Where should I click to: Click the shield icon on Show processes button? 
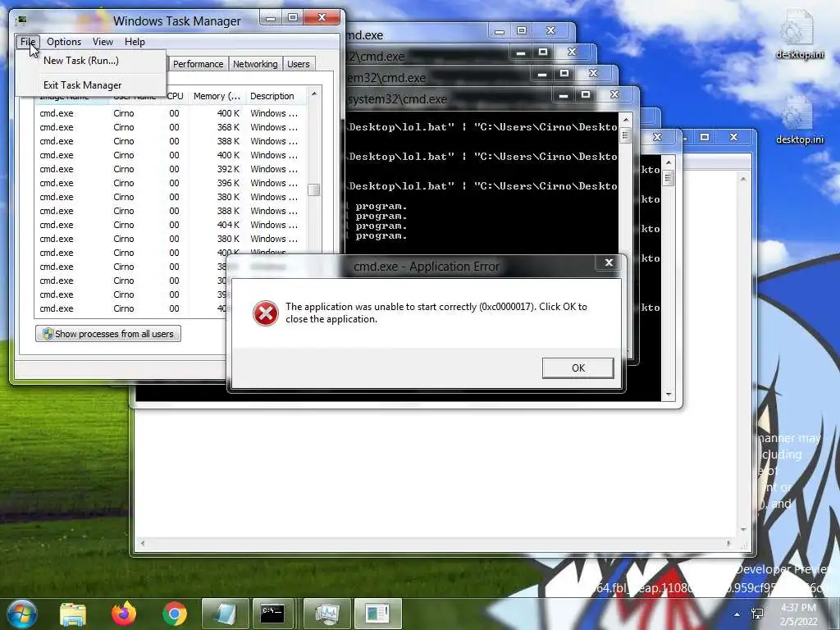[48, 334]
